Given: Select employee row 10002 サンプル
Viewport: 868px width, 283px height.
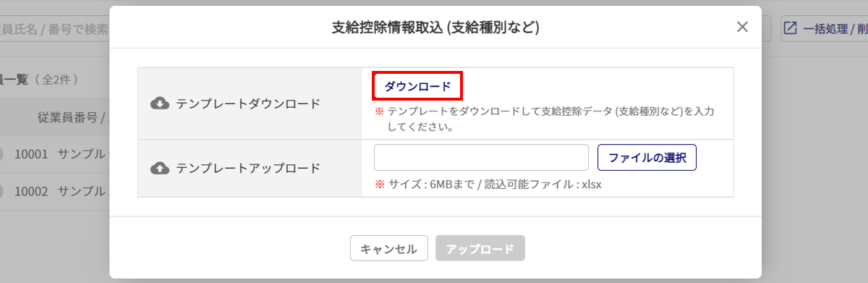Looking at the screenshot, I should coord(54,191).
